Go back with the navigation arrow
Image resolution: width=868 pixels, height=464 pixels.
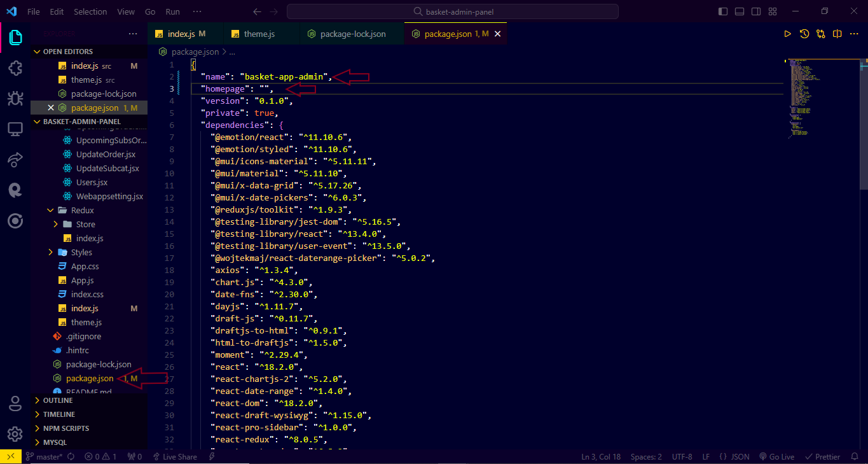click(257, 11)
